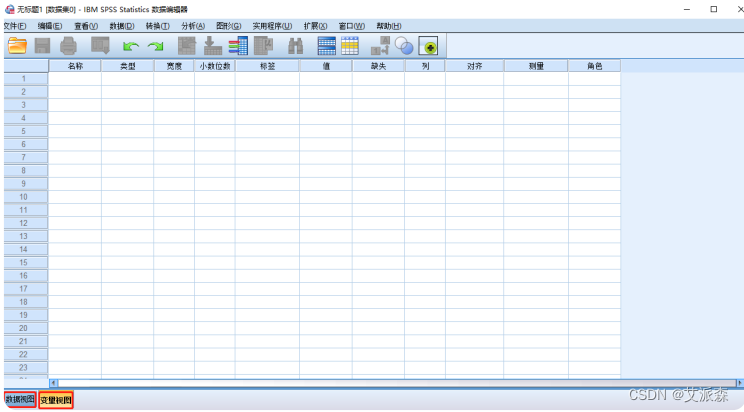Image resolution: width=744 pixels, height=412 pixels.
Task: Click the Insert cases blue grid icon
Action: pos(326,46)
